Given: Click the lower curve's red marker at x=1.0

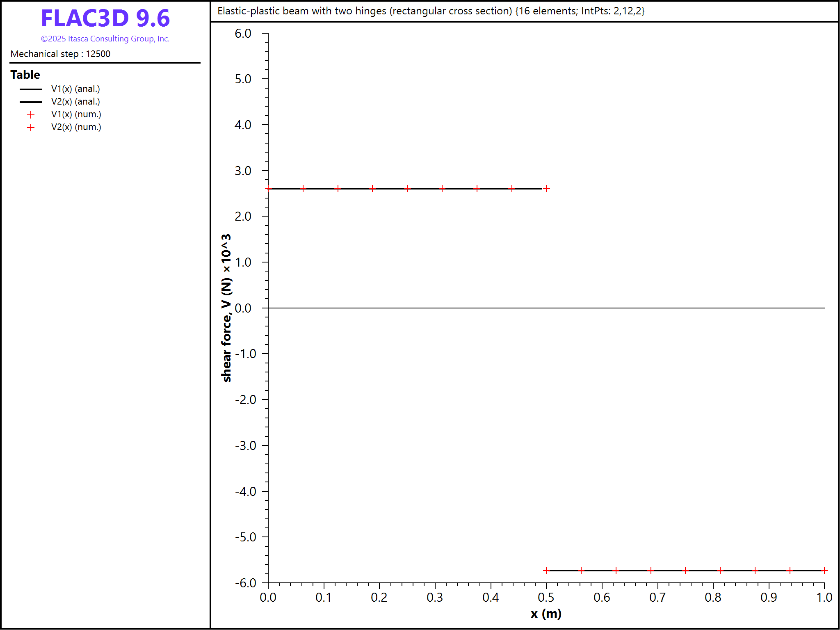Looking at the screenshot, I should [824, 571].
